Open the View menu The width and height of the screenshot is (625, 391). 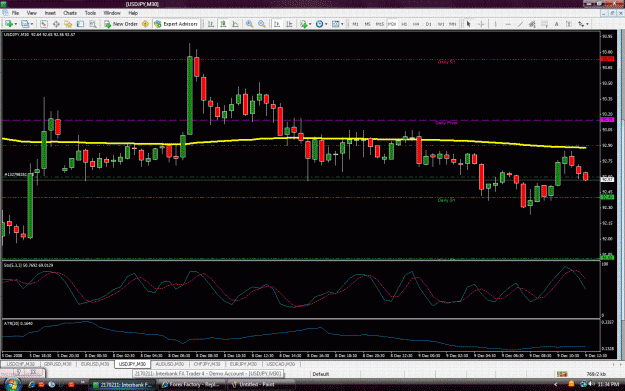(x=31, y=13)
